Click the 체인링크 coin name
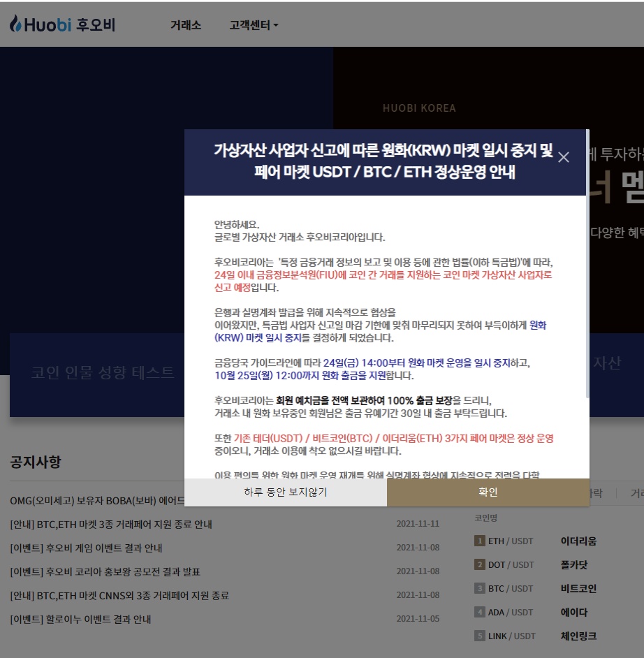This screenshot has width=644, height=658. [578, 636]
